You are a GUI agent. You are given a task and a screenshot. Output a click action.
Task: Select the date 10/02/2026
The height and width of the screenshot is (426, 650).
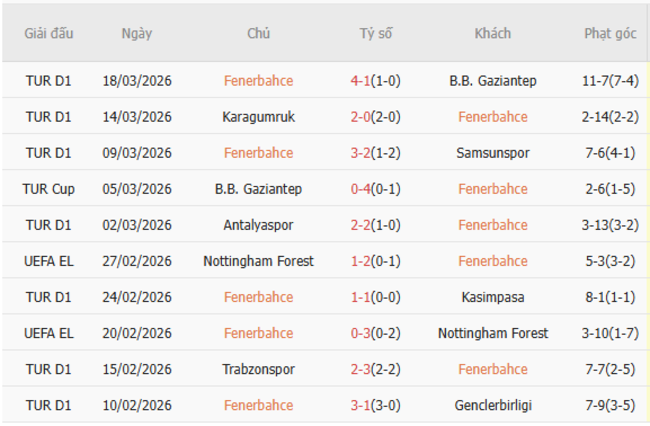point(137,405)
